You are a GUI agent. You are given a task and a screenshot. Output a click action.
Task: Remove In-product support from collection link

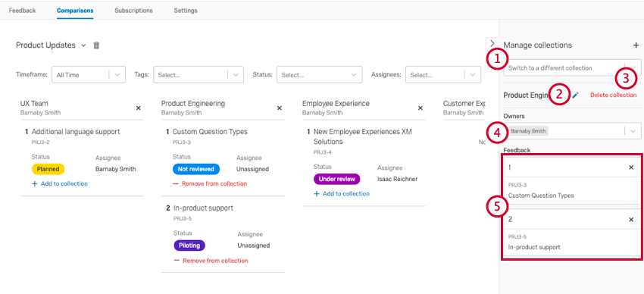coord(211,261)
